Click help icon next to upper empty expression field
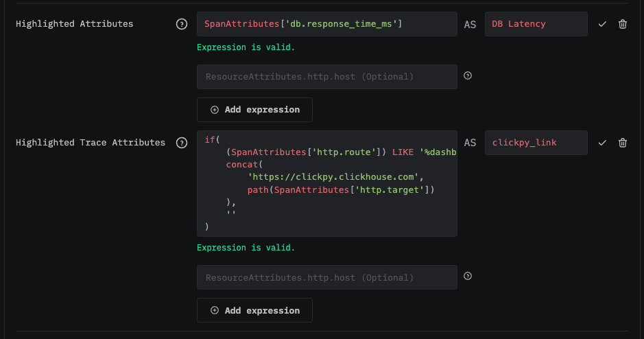644x339 pixels. (468, 76)
